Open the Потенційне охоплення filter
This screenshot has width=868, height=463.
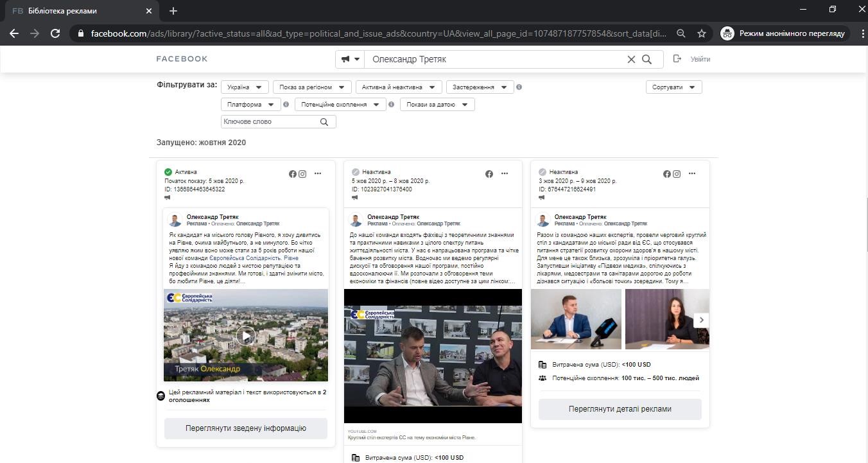(x=340, y=105)
